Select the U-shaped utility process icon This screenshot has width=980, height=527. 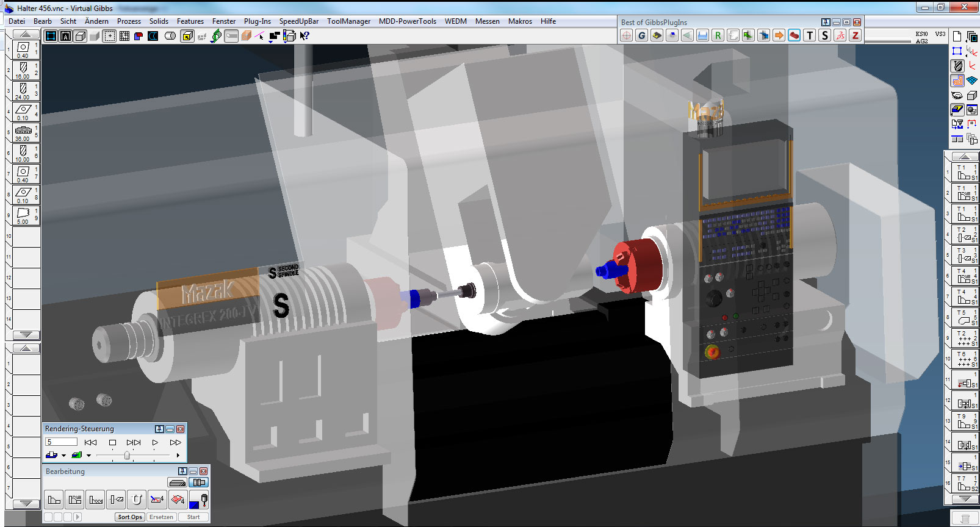(x=137, y=500)
